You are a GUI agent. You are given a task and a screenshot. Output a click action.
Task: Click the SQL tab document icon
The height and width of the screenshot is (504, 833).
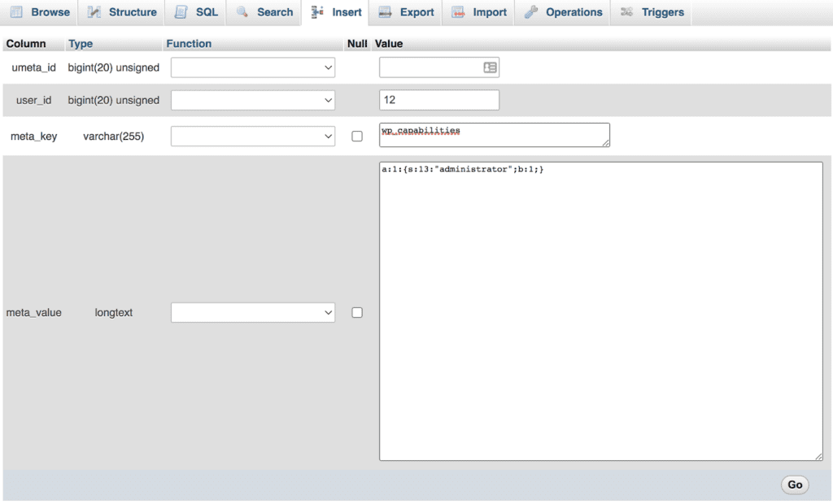click(x=181, y=12)
